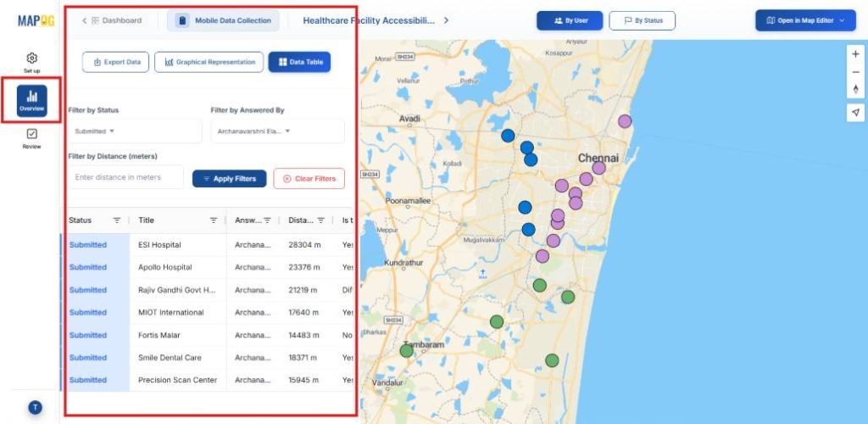Filter the Answered By column
Viewport: 868px width, 424px height.
(x=267, y=220)
